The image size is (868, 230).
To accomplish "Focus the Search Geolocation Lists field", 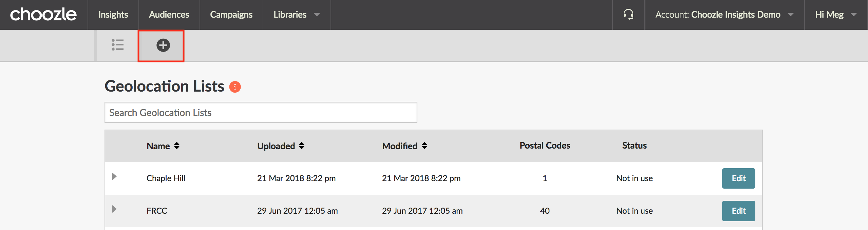I will click(261, 113).
